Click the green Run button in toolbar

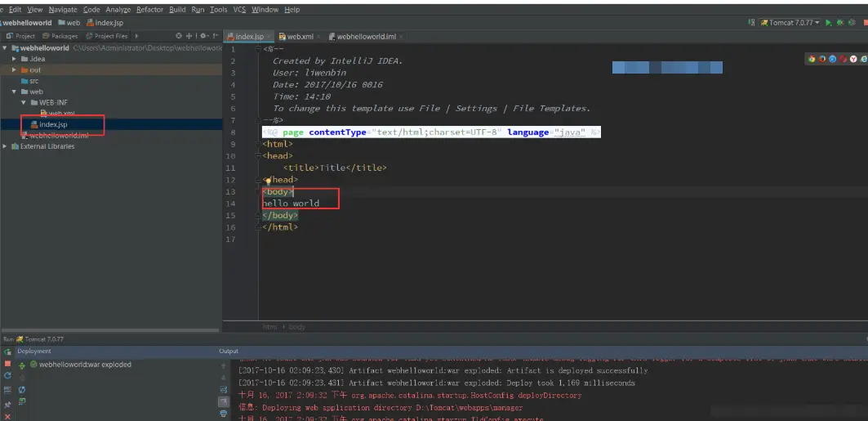coord(829,23)
